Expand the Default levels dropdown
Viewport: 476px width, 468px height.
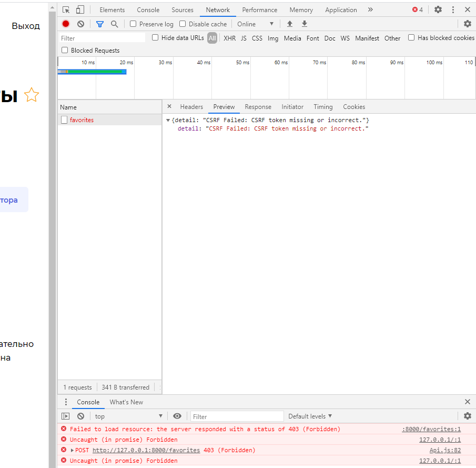pyautogui.click(x=310, y=416)
